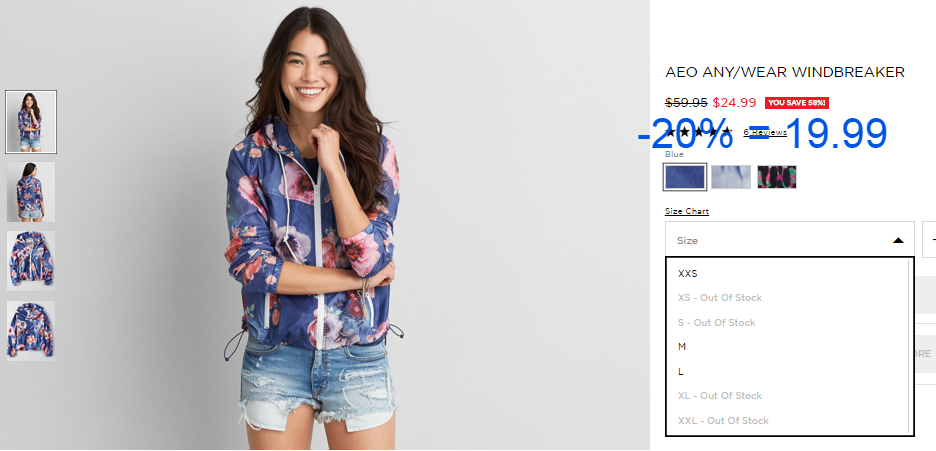936x451 pixels.
Task: View the flat-lay jacket front thumbnail
Action: [x=31, y=261]
